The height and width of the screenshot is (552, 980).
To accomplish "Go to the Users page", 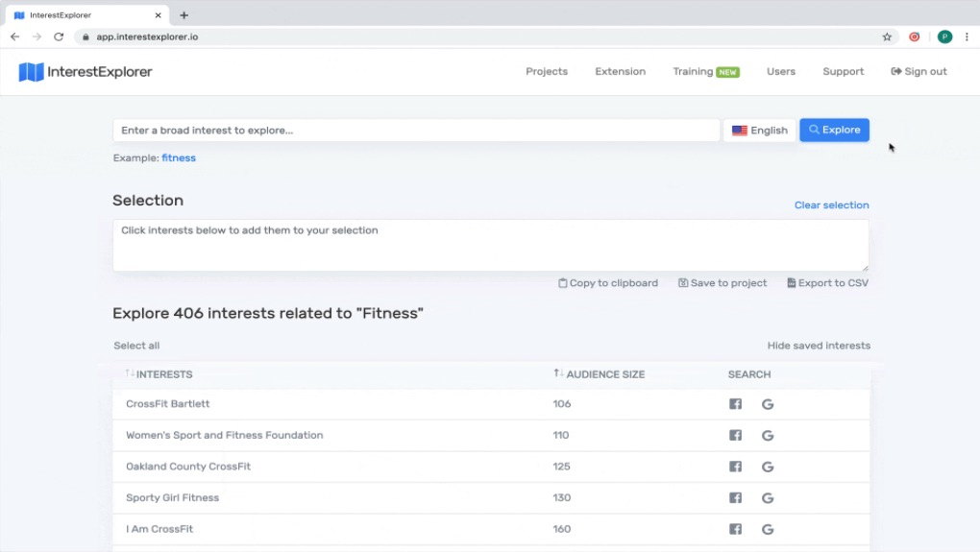I will pos(780,71).
